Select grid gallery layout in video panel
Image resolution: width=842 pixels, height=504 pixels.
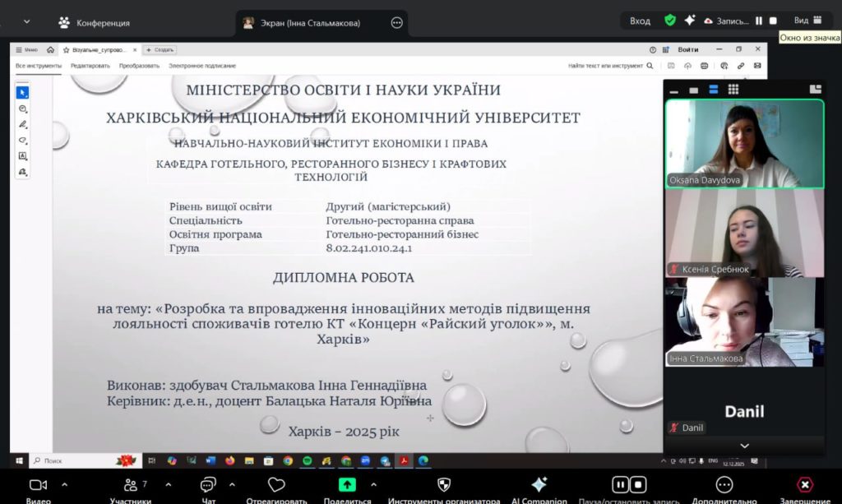[733, 89]
